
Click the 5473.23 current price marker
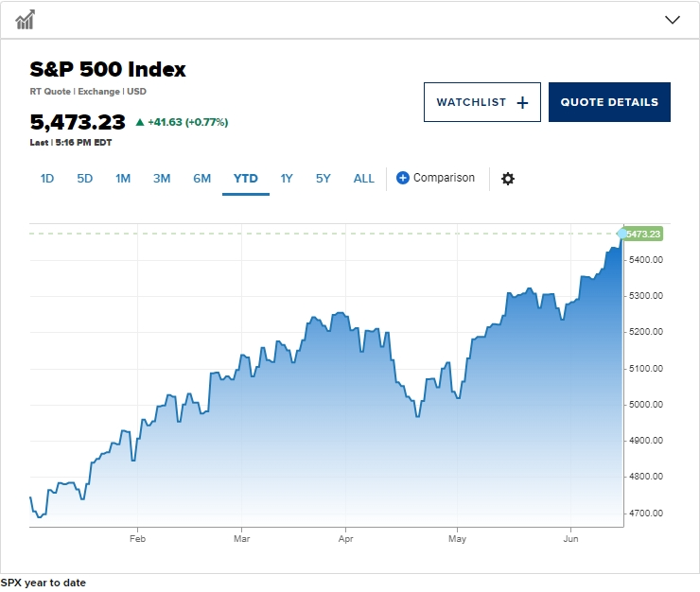coord(643,234)
